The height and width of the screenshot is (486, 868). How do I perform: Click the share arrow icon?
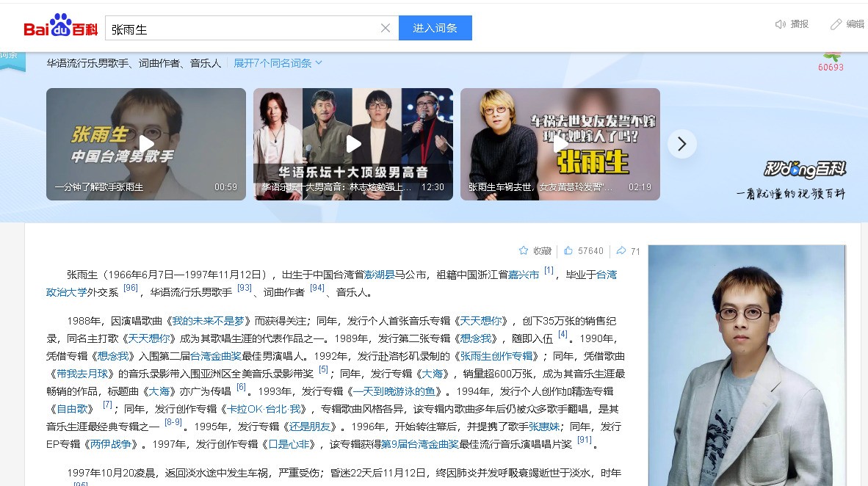[x=621, y=251]
